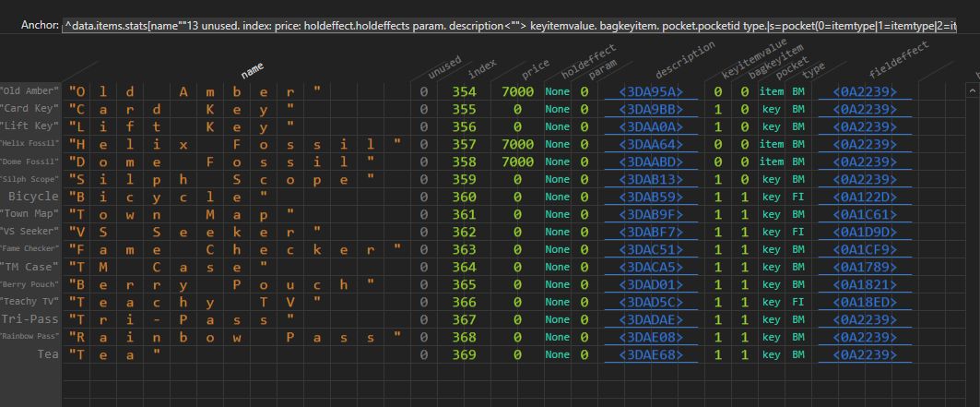Select the Teachy TV fieldeffect pointer <0A18ED>
This screenshot has width=980, height=407.
pyautogui.click(x=865, y=302)
